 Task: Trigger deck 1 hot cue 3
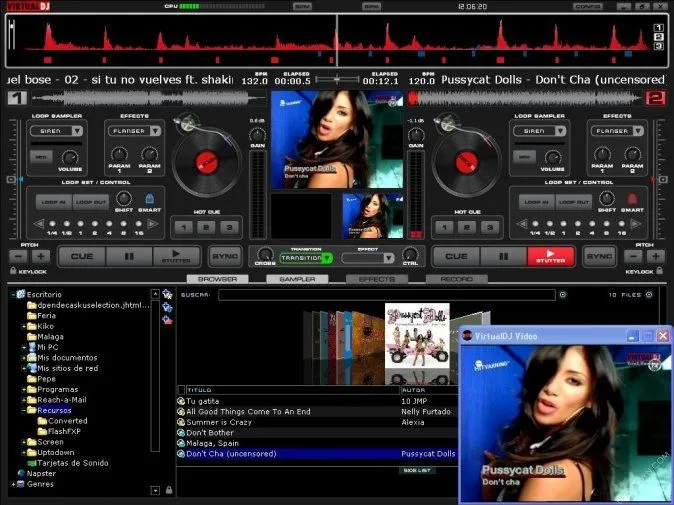click(229, 227)
